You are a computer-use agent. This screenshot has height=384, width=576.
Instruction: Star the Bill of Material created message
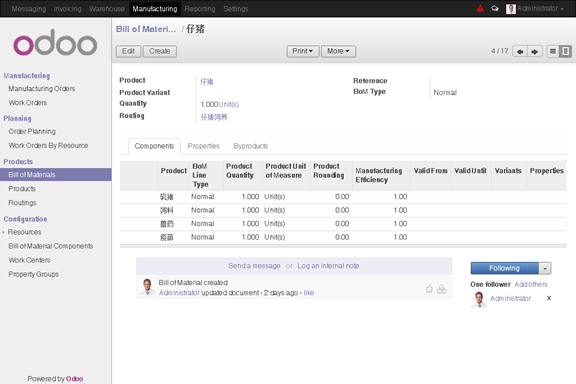pyautogui.click(x=429, y=289)
